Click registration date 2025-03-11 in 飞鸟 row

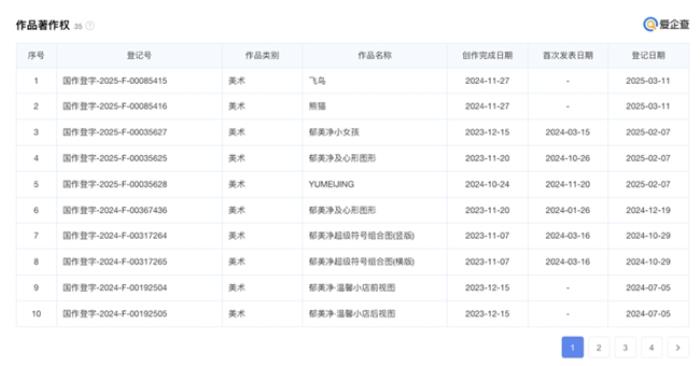coord(648,81)
